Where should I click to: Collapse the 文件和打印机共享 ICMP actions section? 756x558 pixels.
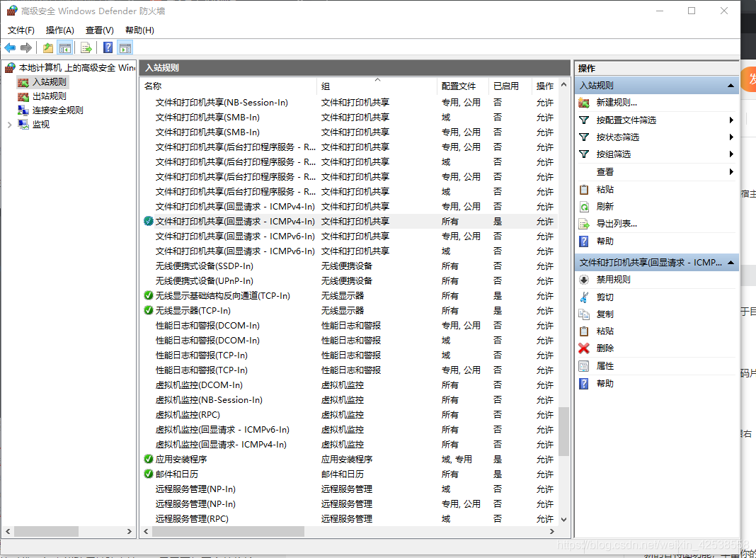coord(731,263)
